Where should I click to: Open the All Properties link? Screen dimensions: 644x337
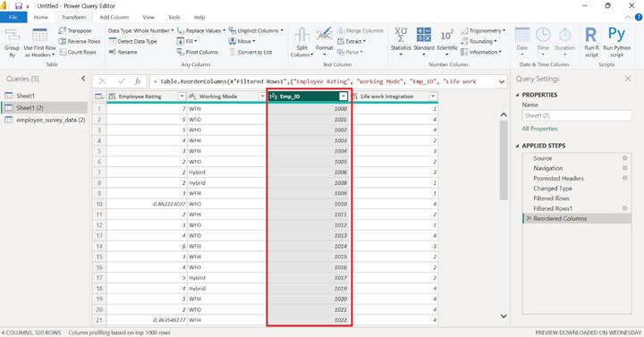click(x=539, y=129)
